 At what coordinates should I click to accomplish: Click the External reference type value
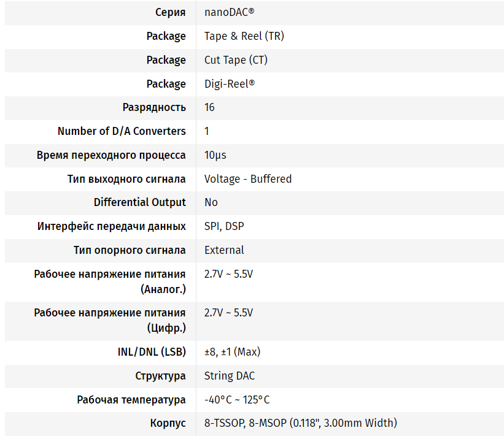[x=224, y=250]
